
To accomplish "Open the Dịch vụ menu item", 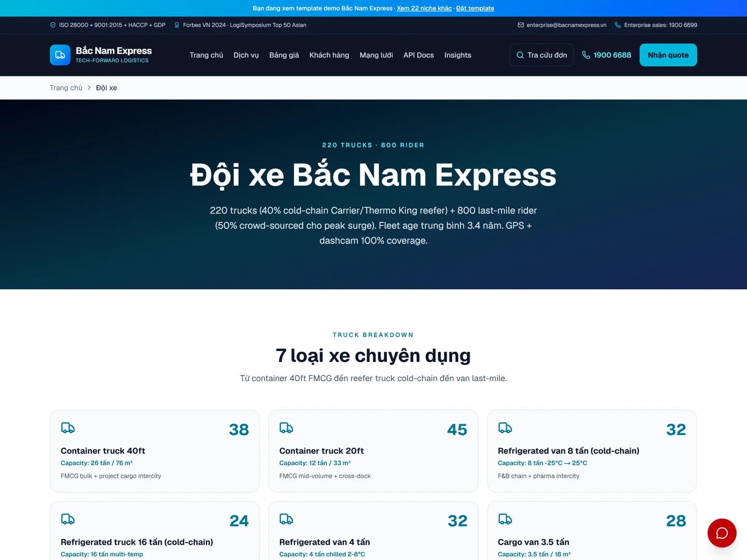I will pos(246,55).
